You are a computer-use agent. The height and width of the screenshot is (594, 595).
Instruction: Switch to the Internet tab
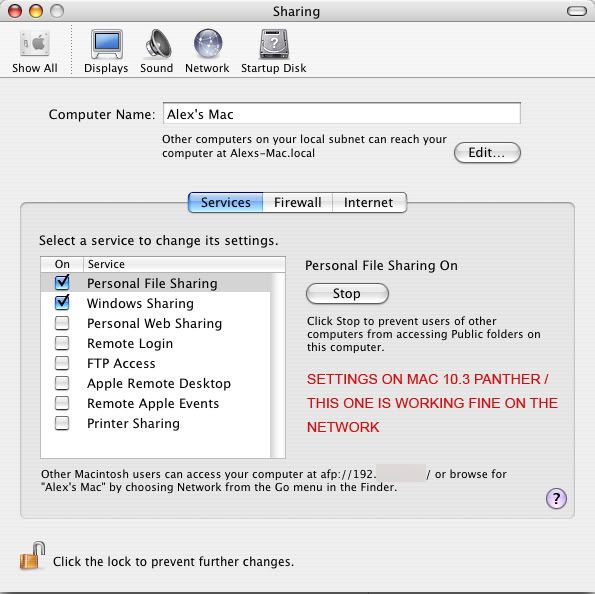click(x=369, y=203)
